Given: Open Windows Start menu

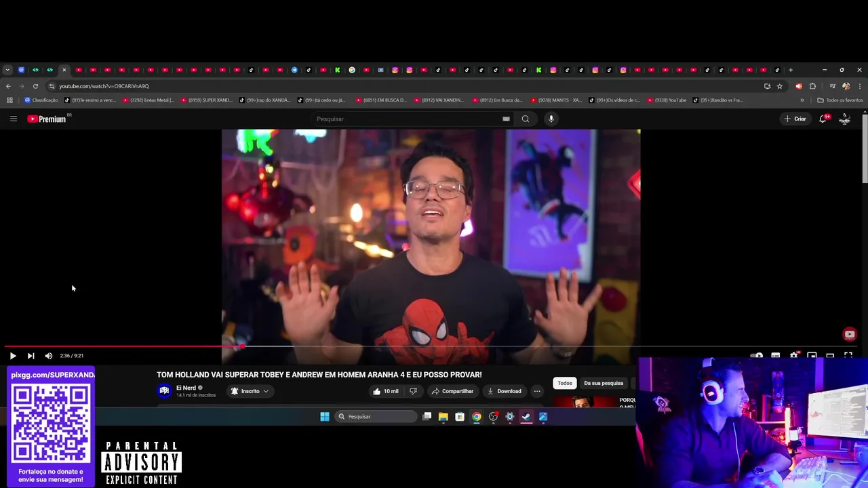Looking at the screenshot, I should [x=325, y=417].
